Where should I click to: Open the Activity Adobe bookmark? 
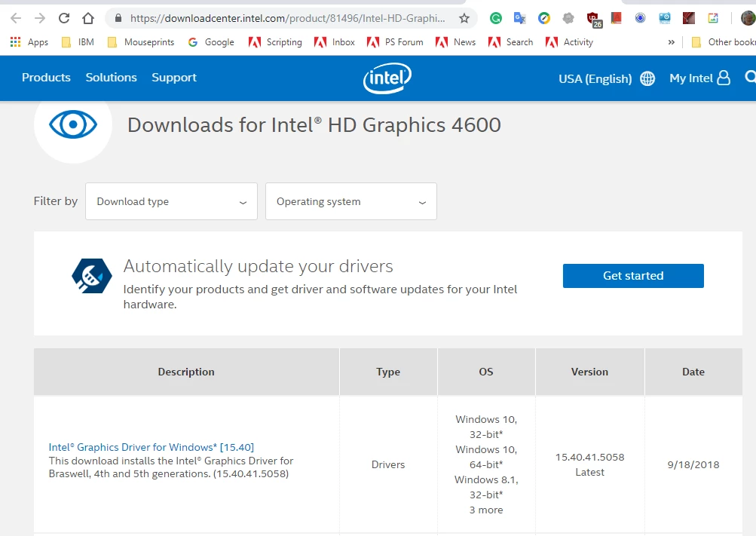(569, 42)
